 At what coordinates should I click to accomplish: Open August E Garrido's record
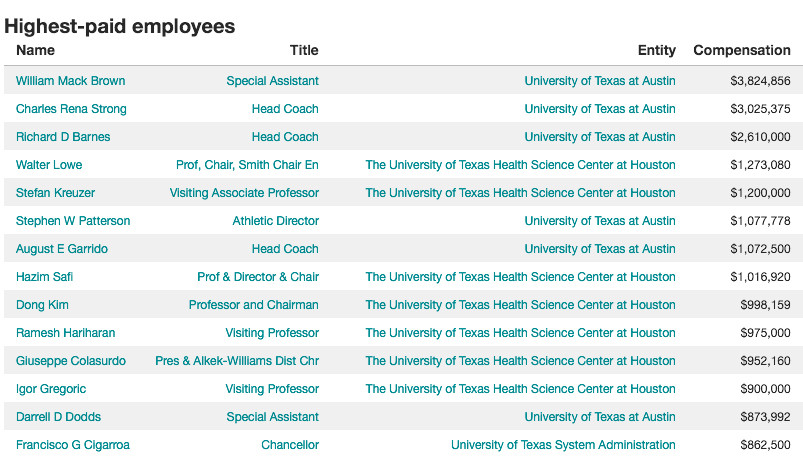tap(61, 249)
